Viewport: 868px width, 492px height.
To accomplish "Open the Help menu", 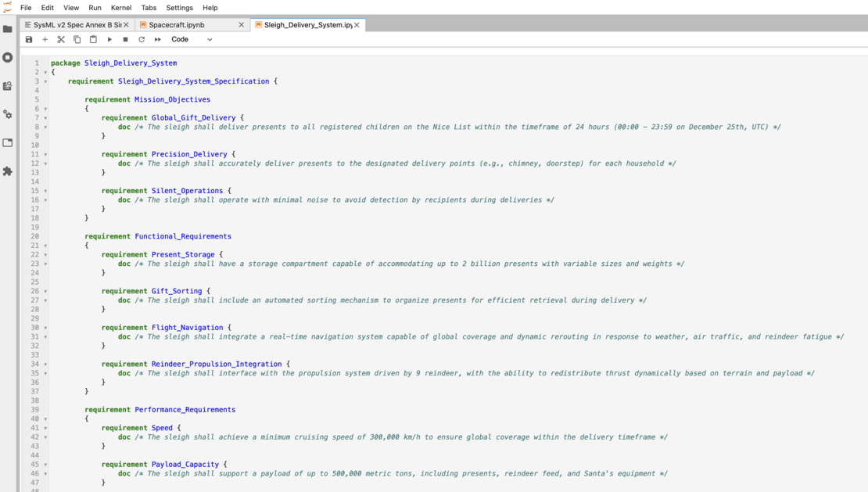I will pos(210,8).
